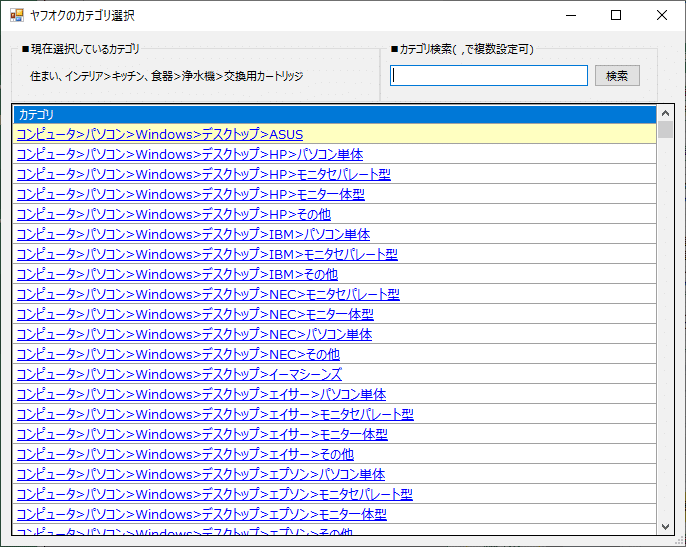This screenshot has height=547, width=686.
Task: Open link デスクトップ>ASUS
Action: (160, 134)
